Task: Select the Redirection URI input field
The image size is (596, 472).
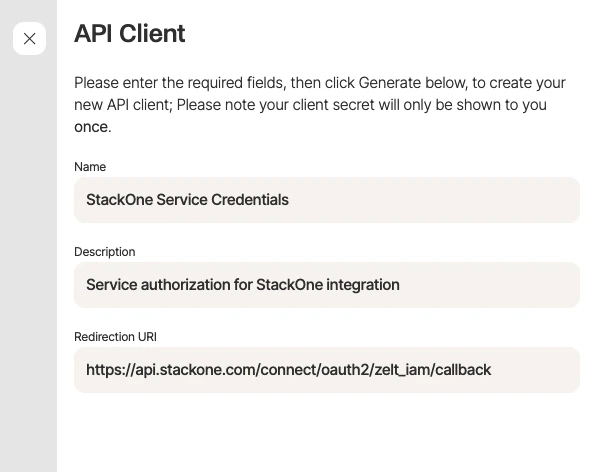Action: pos(327,370)
